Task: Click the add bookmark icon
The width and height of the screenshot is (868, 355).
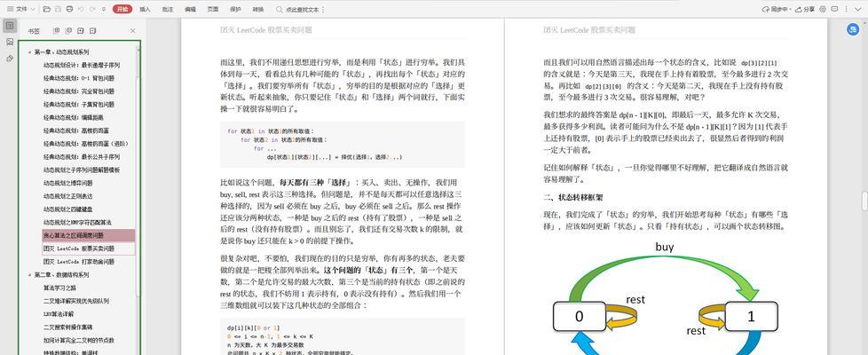Action: (x=81, y=31)
